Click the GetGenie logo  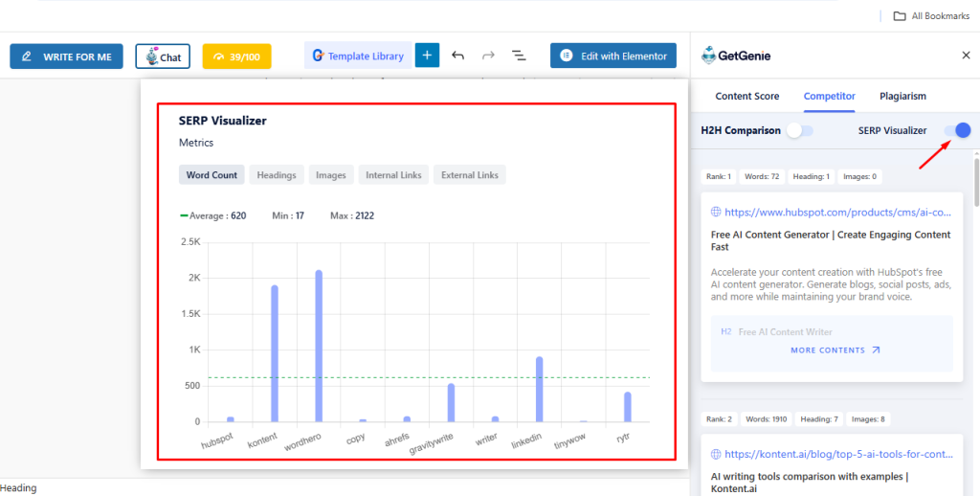(x=736, y=56)
